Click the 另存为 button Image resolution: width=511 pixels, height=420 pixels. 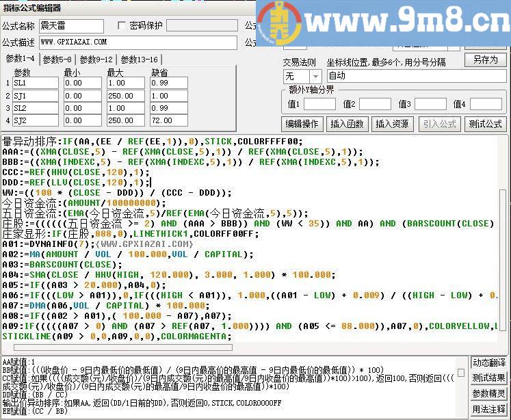tap(485, 60)
